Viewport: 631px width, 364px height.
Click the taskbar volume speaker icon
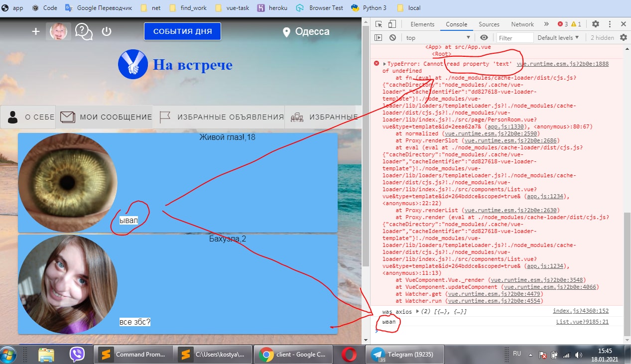pos(579,355)
